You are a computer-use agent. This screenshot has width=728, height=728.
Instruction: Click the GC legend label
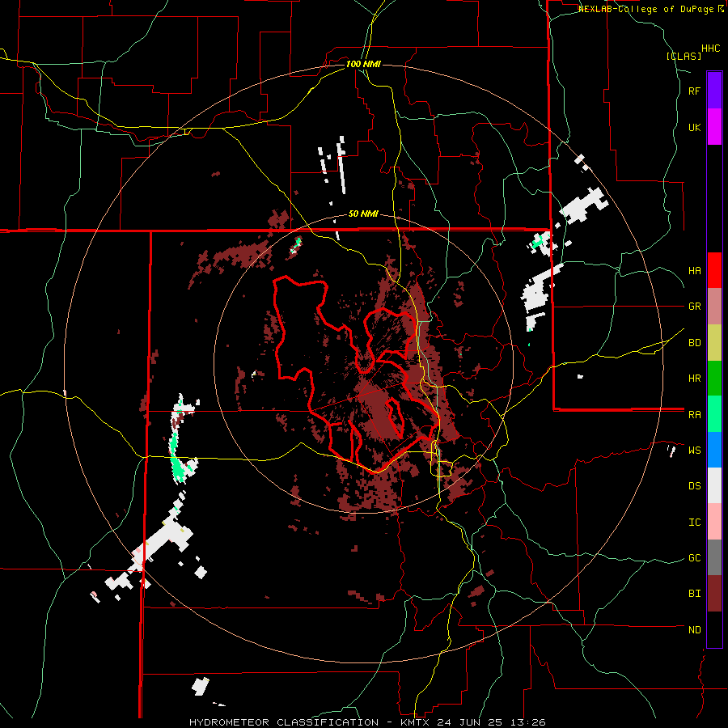pos(694,558)
